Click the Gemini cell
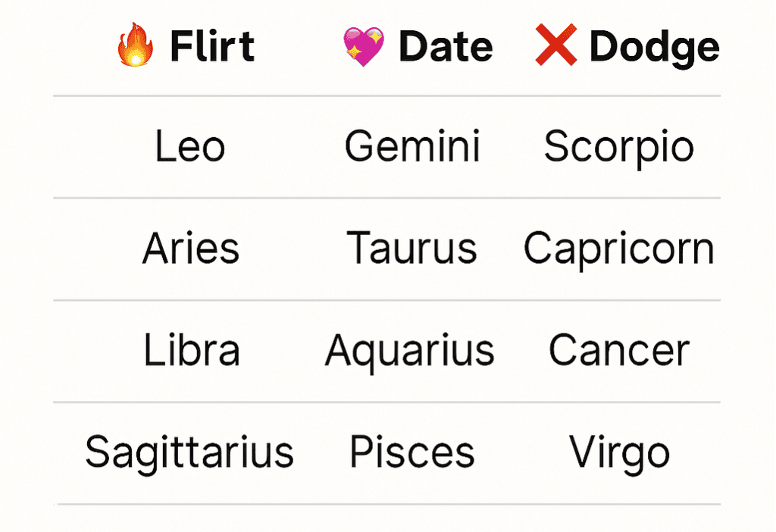The width and height of the screenshot is (776, 532). (412, 146)
